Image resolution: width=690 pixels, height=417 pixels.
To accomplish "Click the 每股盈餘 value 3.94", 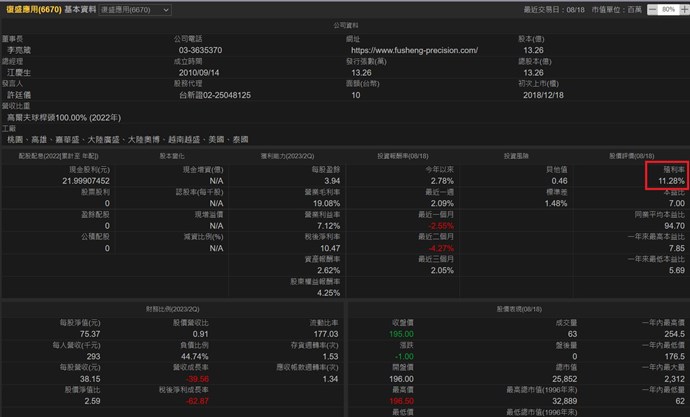I will (320, 181).
